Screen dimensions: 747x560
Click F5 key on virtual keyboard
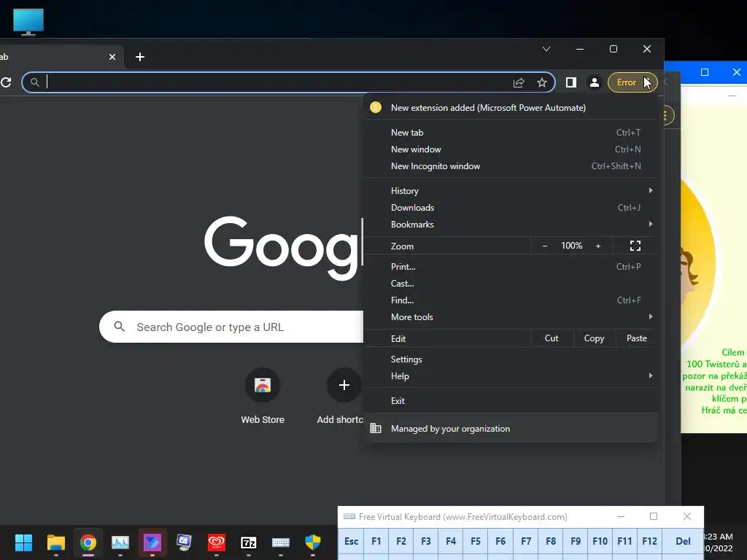[476, 542]
